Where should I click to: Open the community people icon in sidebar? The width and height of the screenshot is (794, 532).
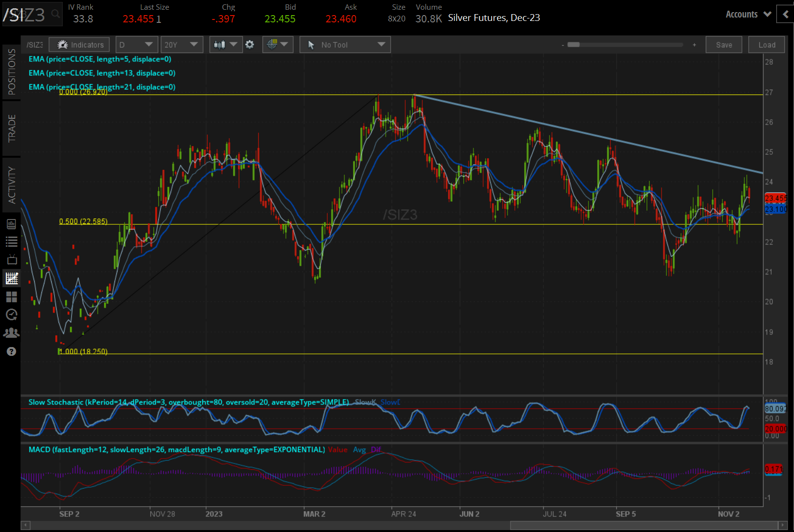[x=11, y=333]
